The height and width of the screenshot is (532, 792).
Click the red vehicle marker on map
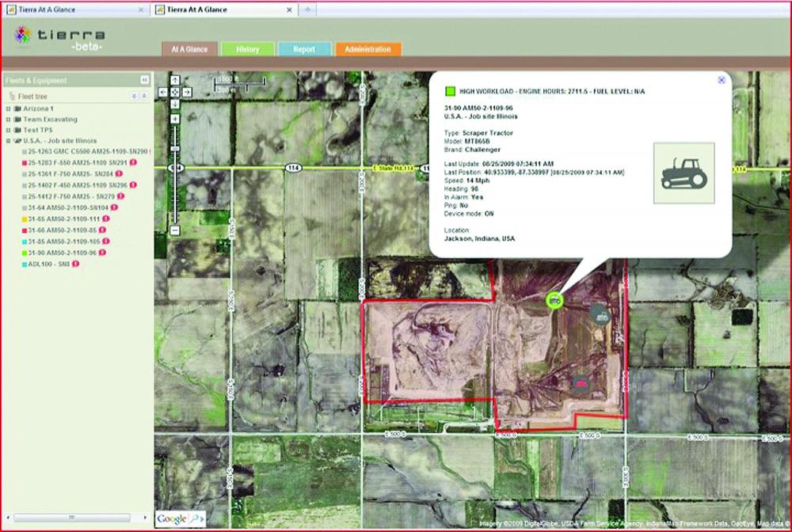[581, 383]
